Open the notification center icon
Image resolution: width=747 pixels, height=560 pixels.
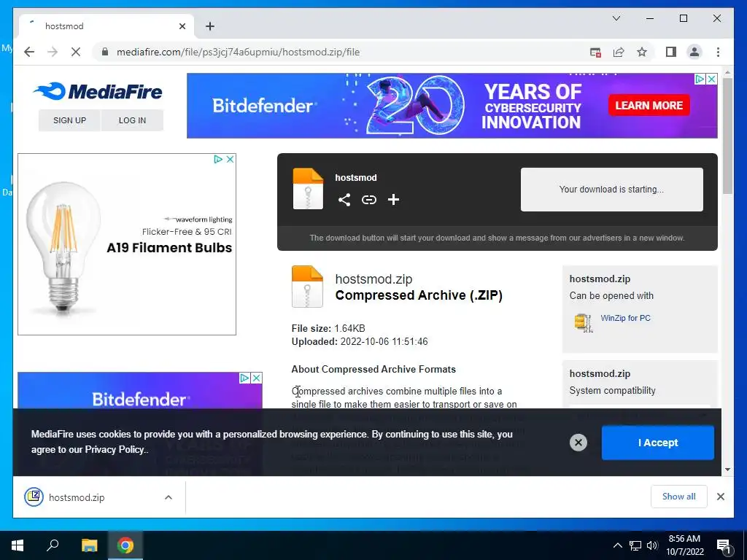(723, 545)
